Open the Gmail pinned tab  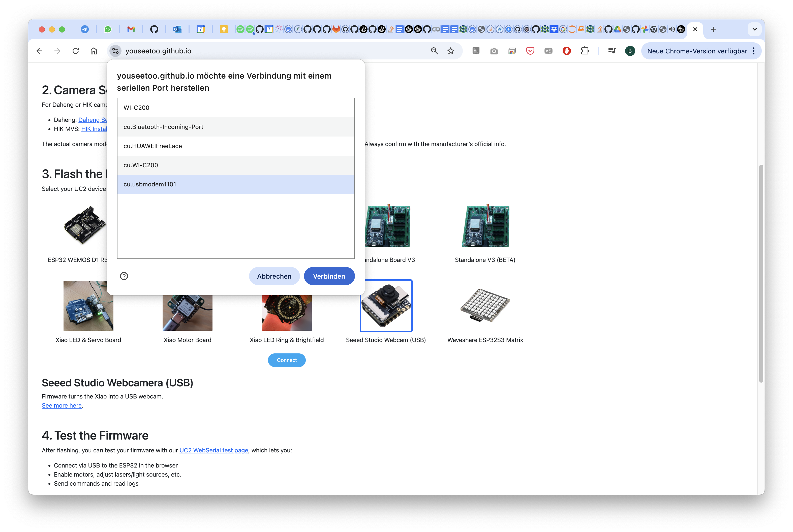(x=131, y=29)
